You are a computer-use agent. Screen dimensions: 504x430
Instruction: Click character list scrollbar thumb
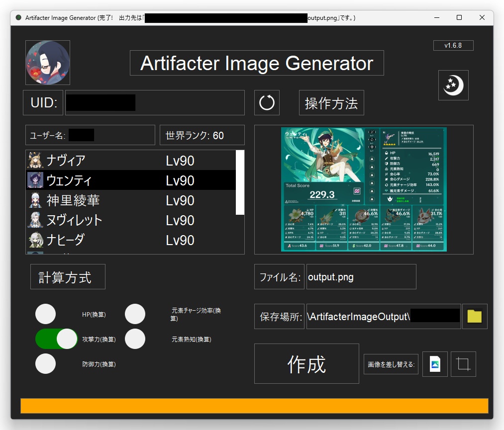point(240,182)
